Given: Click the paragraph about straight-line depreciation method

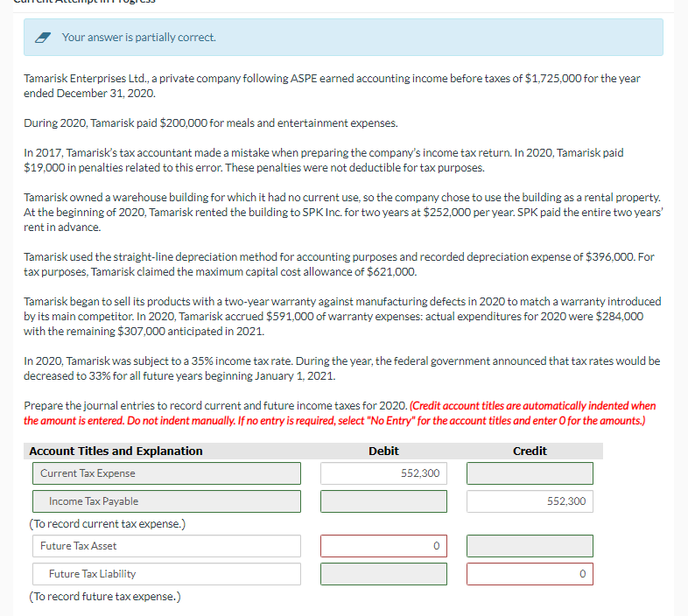Looking at the screenshot, I should tap(339, 264).
